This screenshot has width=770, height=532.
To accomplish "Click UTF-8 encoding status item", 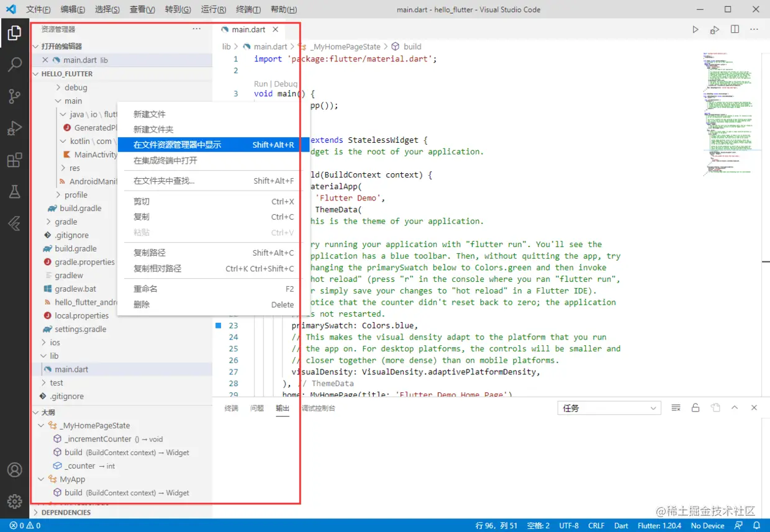I will click(569, 525).
